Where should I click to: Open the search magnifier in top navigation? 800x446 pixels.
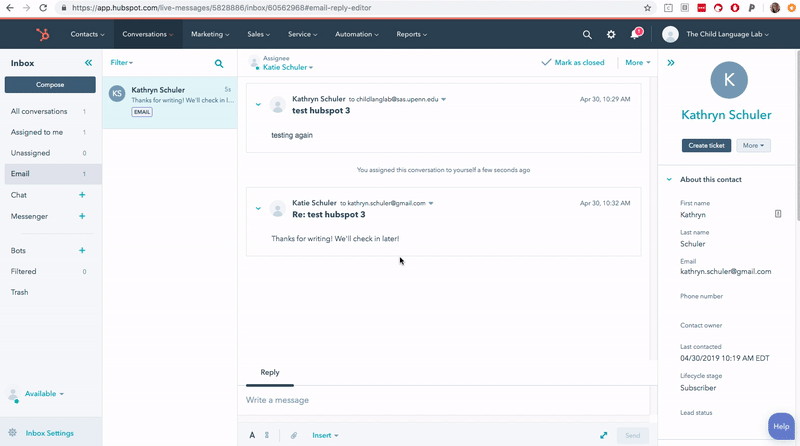587,35
